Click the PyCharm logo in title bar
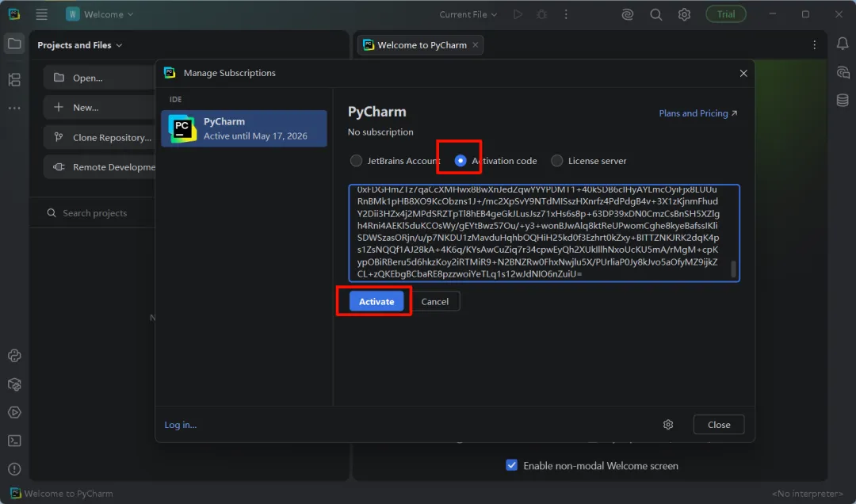 (x=14, y=14)
